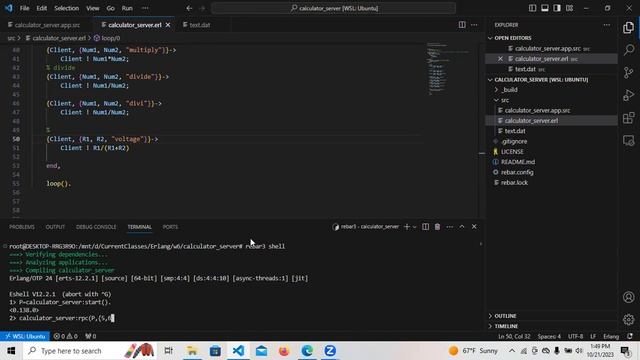Add a new terminal
Screen dimensions: 640x360
pos(407,227)
